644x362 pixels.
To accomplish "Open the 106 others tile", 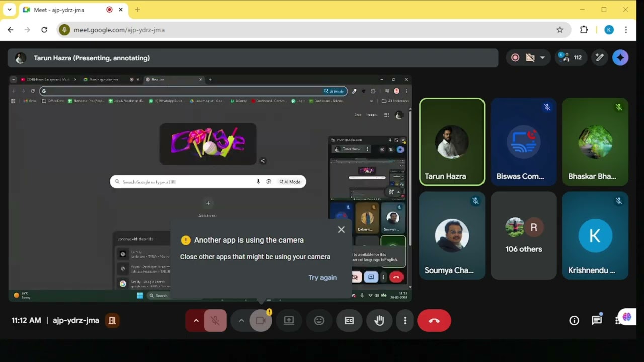I will 523,235.
